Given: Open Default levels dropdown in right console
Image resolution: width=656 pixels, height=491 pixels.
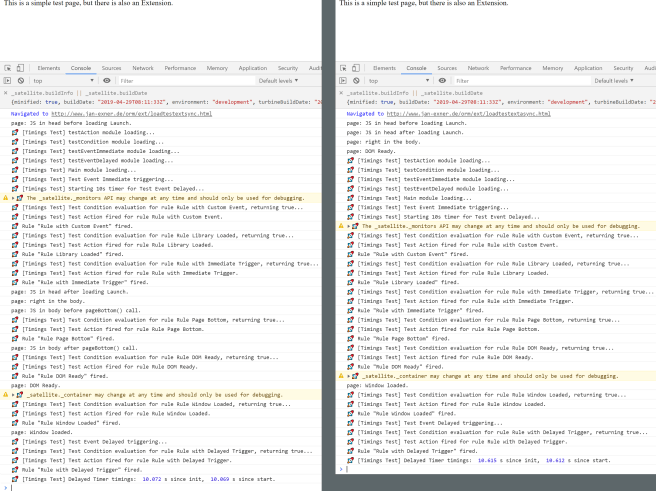Looking at the screenshot, I should pyautogui.click(x=614, y=80).
